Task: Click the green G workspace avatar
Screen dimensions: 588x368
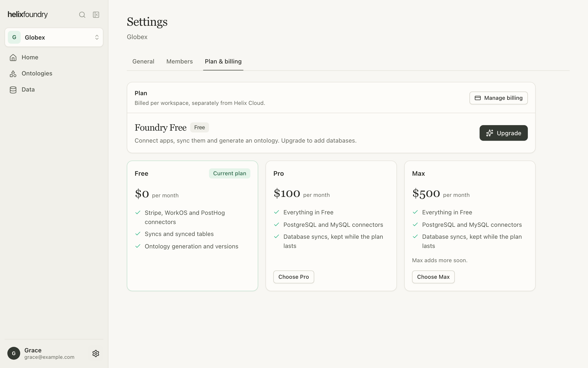Action: (x=14, y=37)
